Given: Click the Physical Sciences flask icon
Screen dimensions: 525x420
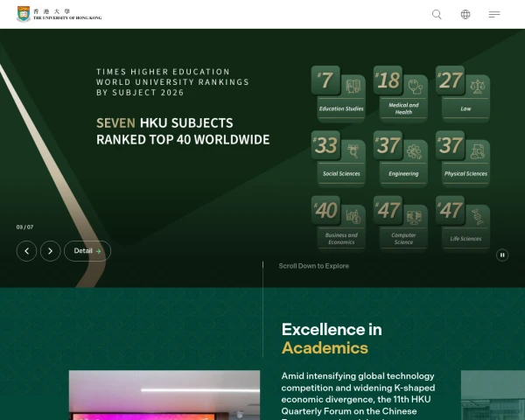Looking at the screenshot, I should click(x=478, y=151).
